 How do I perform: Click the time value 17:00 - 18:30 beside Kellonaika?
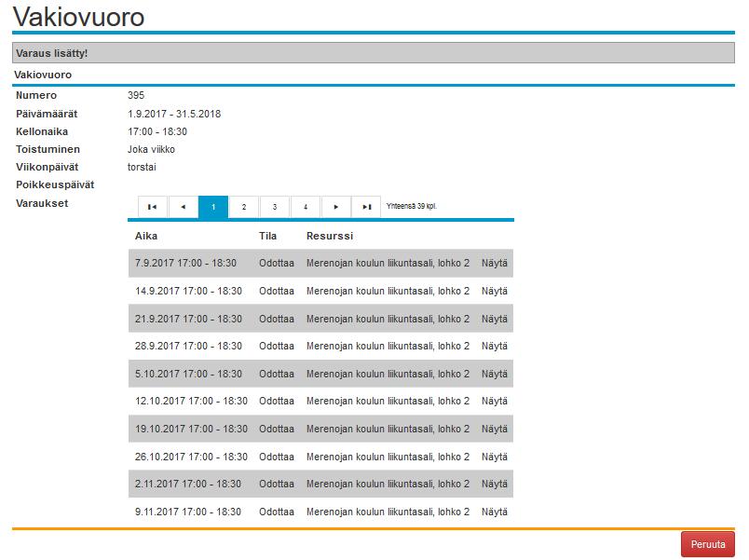pyautogui.click(x=157, y=132)
